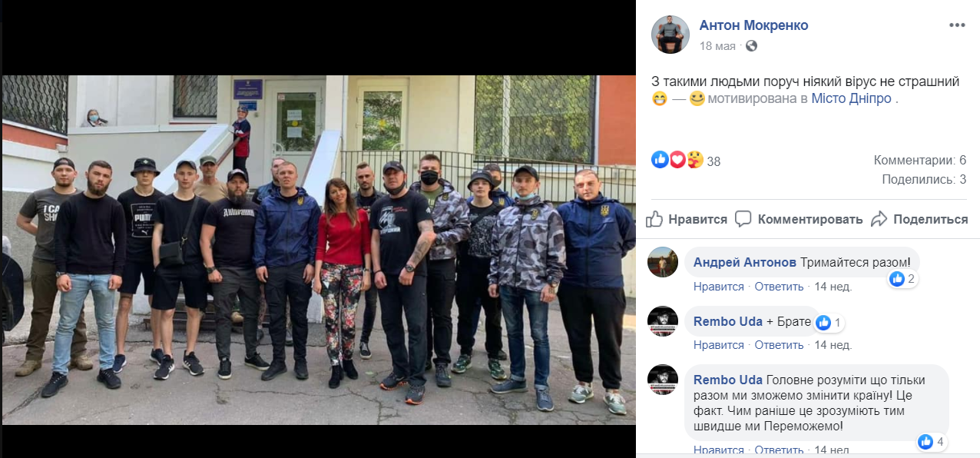Click the Комментировать button

(x=799, y=219)
